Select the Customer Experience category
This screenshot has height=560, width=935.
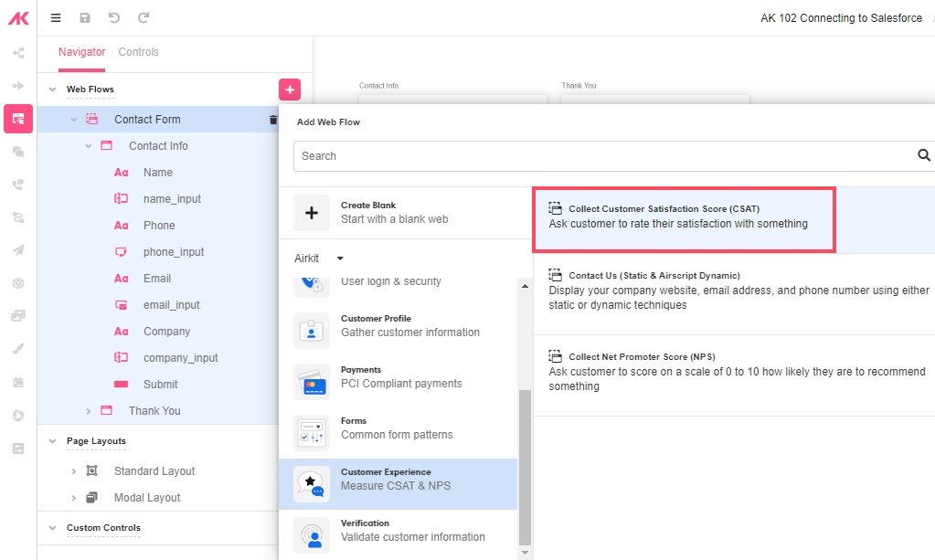pyautogui.click(x=398, y=484)
